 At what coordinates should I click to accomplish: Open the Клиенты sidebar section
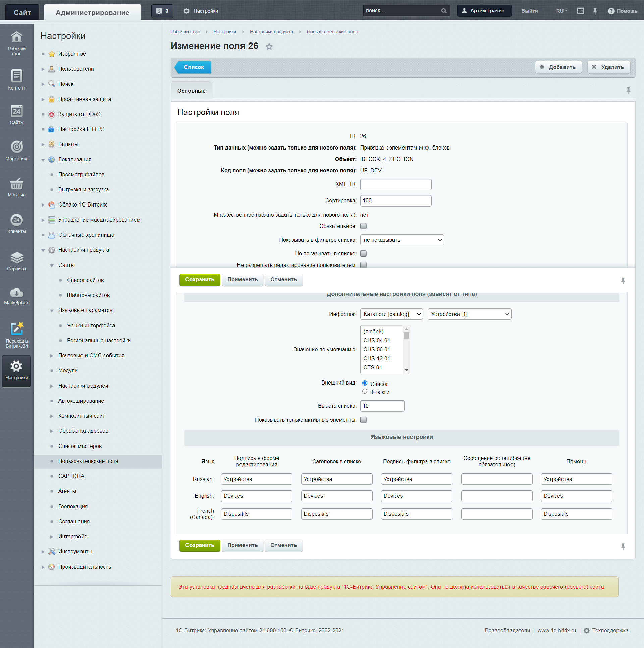[x=16, y=224]
